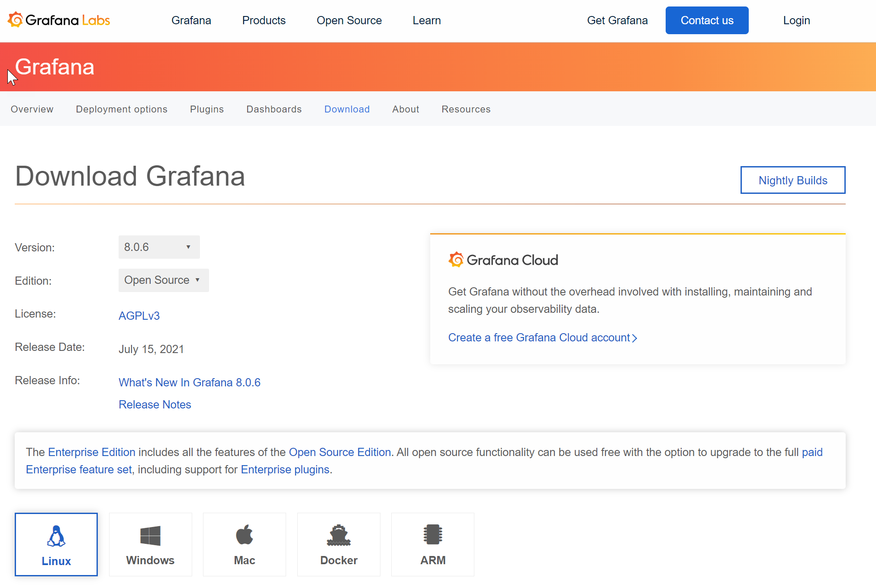Select the Download tab
876x588 pixels.
tap(347, 109)
